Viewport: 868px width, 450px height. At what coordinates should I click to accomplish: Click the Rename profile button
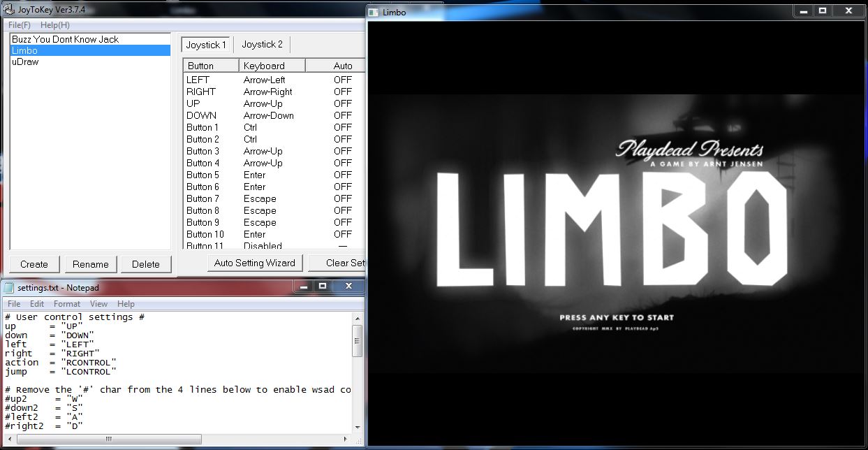pos(91,264)
